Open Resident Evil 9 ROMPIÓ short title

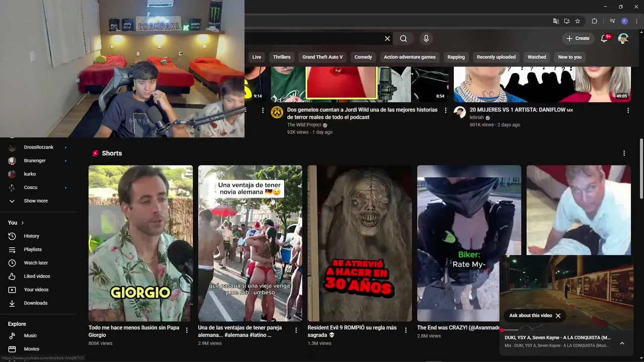pos(352,331)
